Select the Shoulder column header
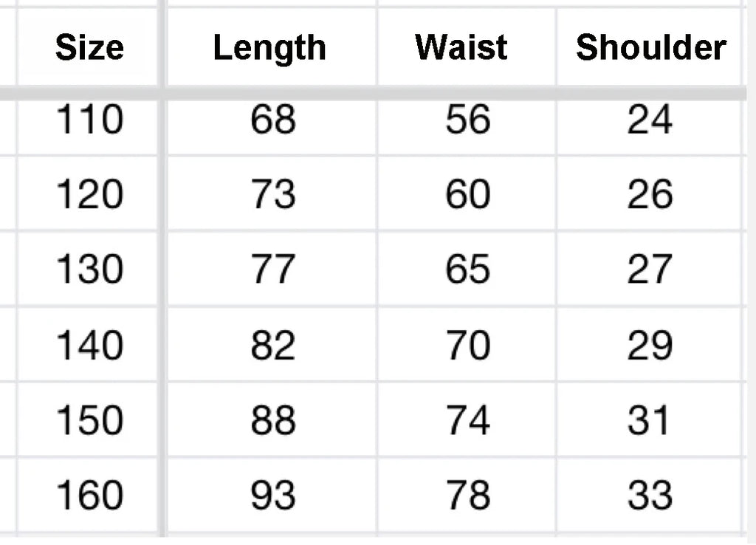 coord(650,48)
